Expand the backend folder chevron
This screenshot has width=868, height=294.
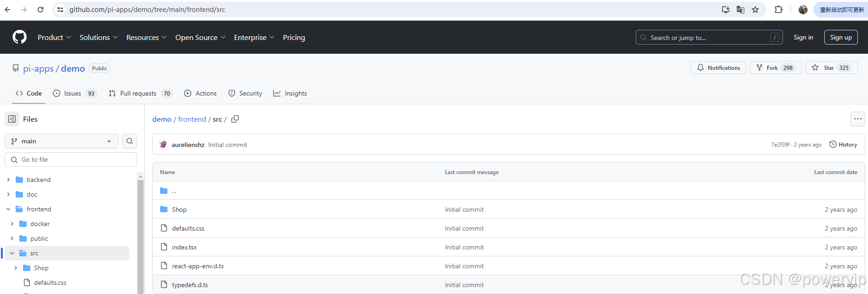[x=8, y=180]
